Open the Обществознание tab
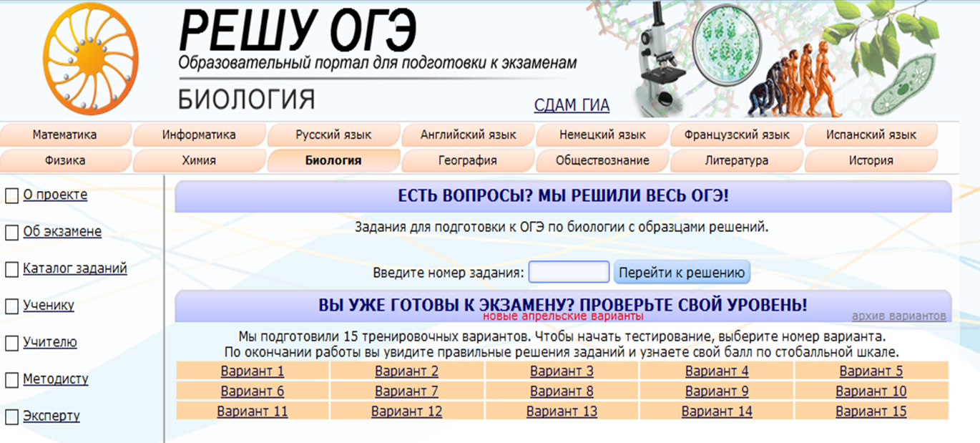The width and height of the screenshot is (980, 443). (602, 160)
